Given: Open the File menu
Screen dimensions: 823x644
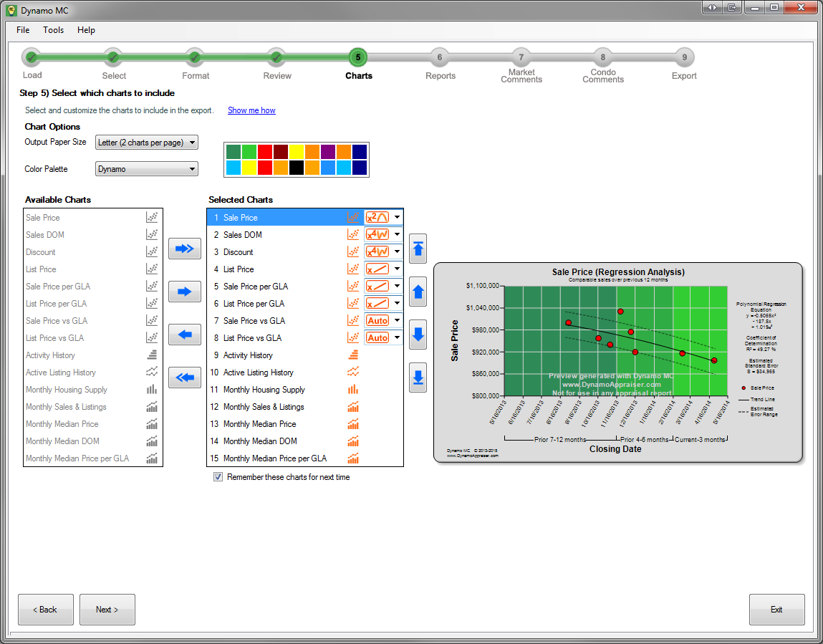Looking at the screenshot, I should pos(23,30).
